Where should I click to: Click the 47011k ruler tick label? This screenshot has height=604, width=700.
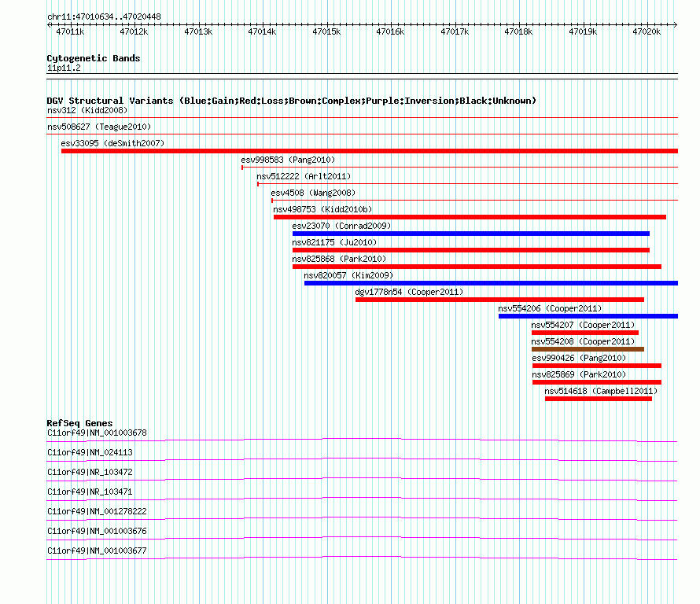[70, 31]
